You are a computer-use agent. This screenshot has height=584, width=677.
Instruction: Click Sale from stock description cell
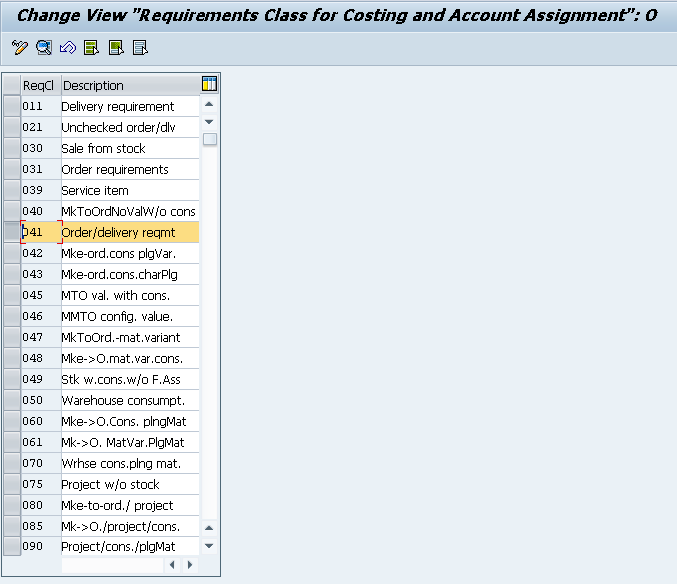[x=130, y=148]
